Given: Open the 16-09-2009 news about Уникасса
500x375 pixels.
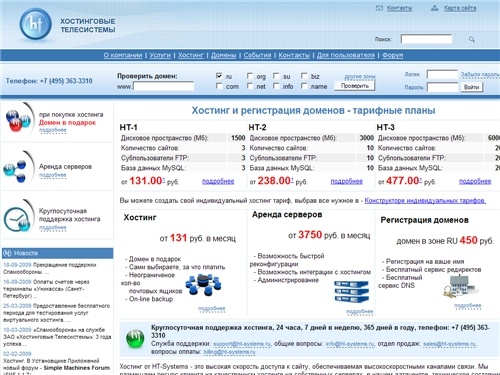Looking at the screenshot, I should tap(47, 289).
